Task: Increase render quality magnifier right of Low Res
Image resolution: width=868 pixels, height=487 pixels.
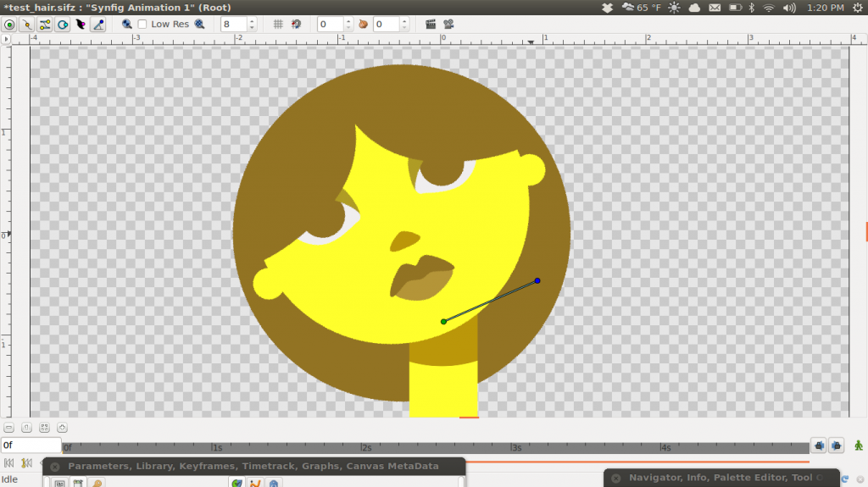Action: pos(200,25)
